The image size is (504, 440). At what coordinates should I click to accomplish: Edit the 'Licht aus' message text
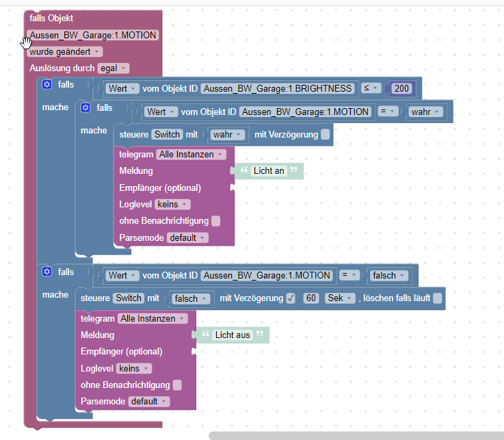point(233,335)
